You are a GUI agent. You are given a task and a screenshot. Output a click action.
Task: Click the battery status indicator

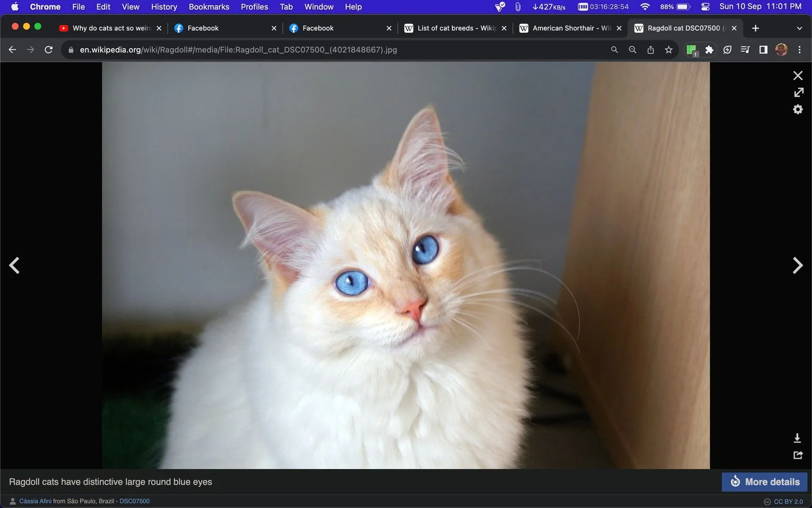click(675, 7)
